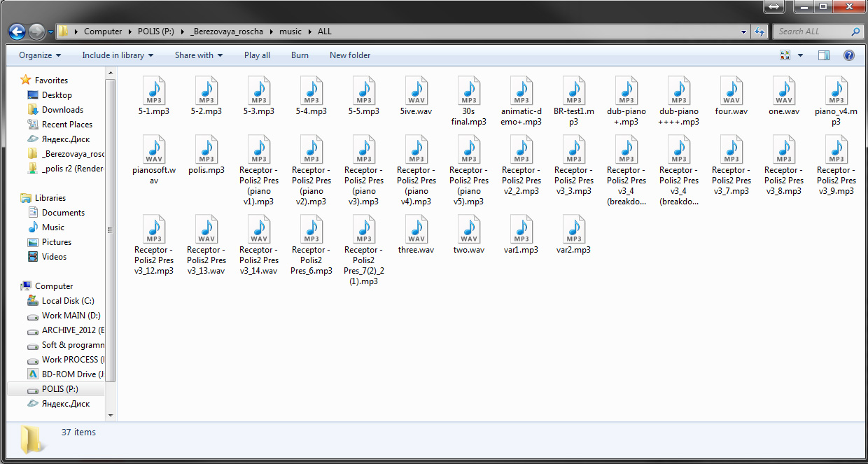Select Receptor - Polis2 Pres (piano v1).mp3 icon
Screen dimensions: 868x464
pyautogui.click(x=259, y=149)
